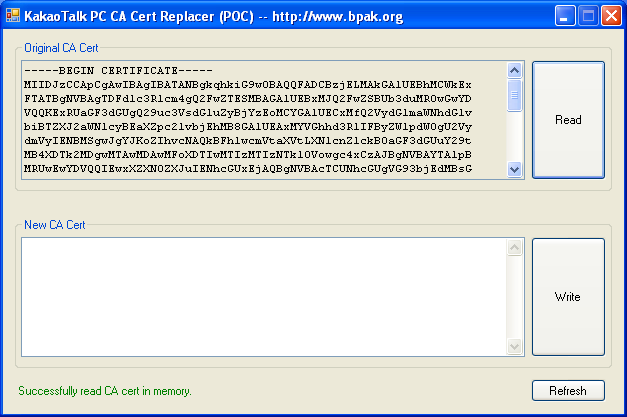Screen dimensions: 627x417
Task: Maximize the CA Cert Replacer window
Action: point(589,16)
